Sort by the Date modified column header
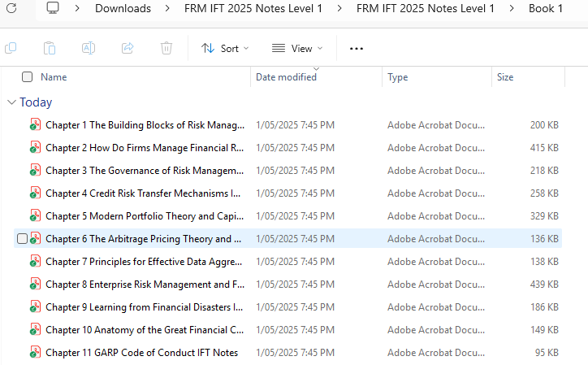The height and width of the screenshot is (365, 588). point(286,77)
